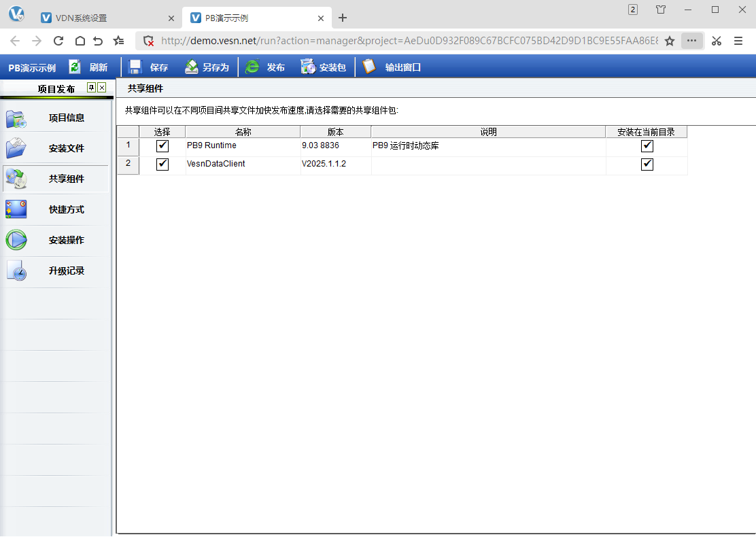Click the 安装包 installer package icon

point(308,67)
